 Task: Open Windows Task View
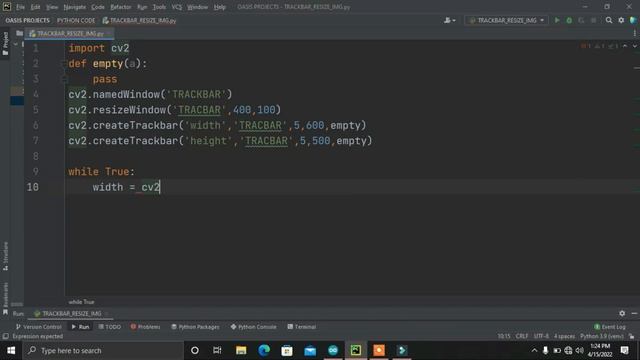click(217, 351)
